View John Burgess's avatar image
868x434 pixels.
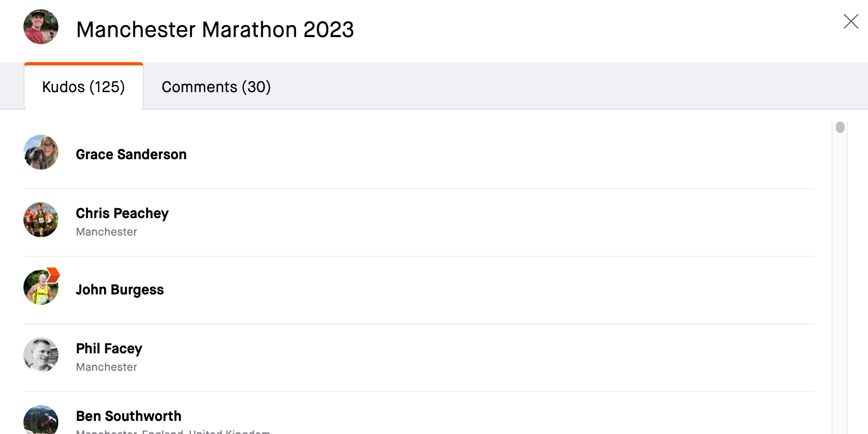[x=41, y=287]
